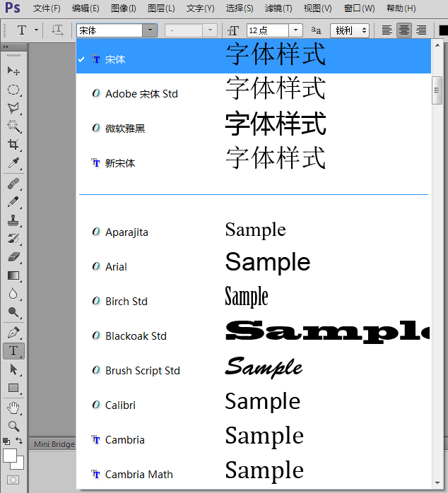Open the anti-aliasing 锐利 dropdown
This screenshot has height=493, width=448.
[350, 30]
